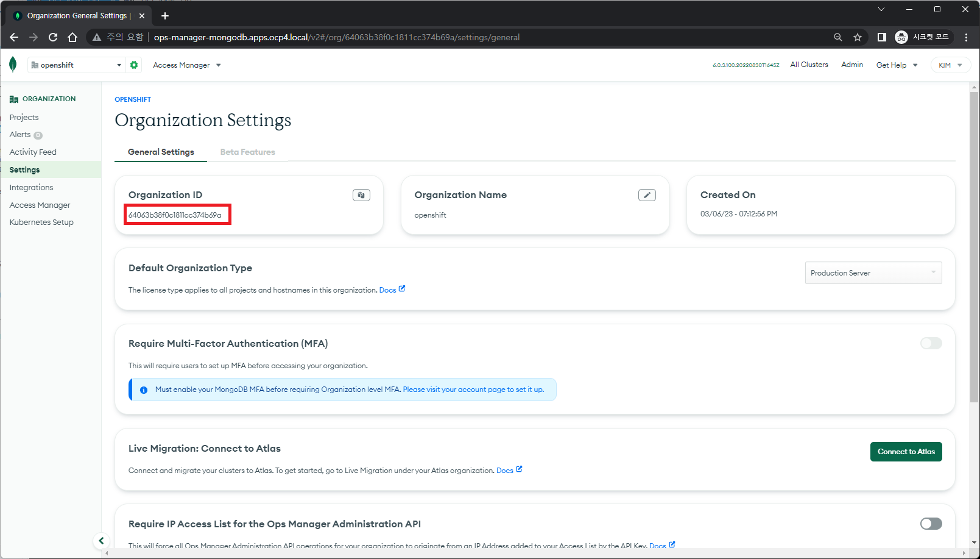The height and width of the screenshot is (559, 980).
Task: Go to browser home page
Action: (x=72, y=37)
